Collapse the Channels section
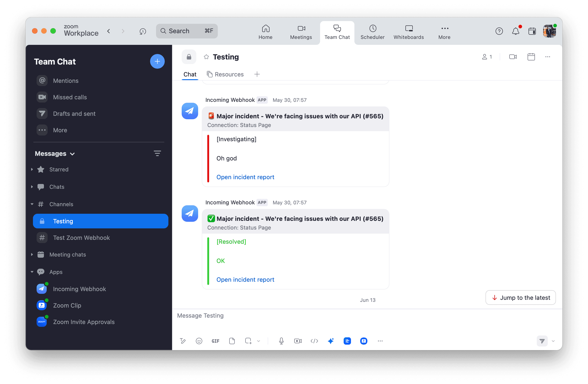The image size is (588, 384). click(32, 204)
